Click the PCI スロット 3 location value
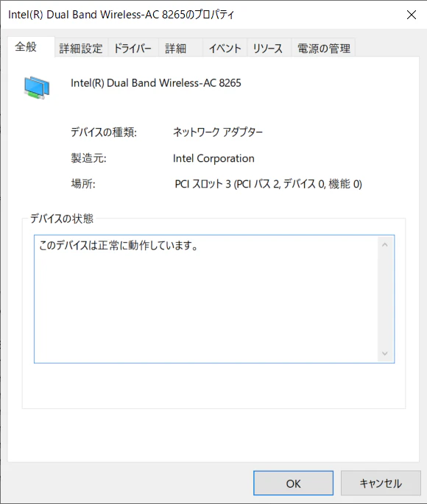 coord(268,184)
